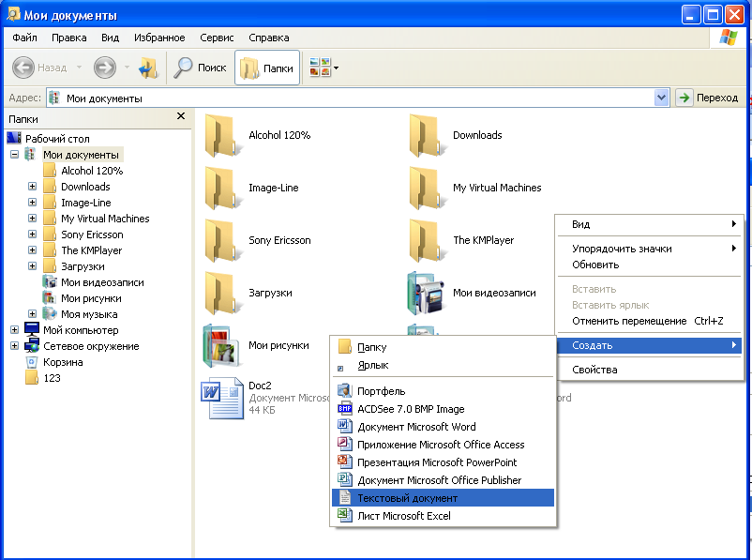Click the address field Мои документы
The height and width of the screenshot is (560, 752).
tap(351, 98)
